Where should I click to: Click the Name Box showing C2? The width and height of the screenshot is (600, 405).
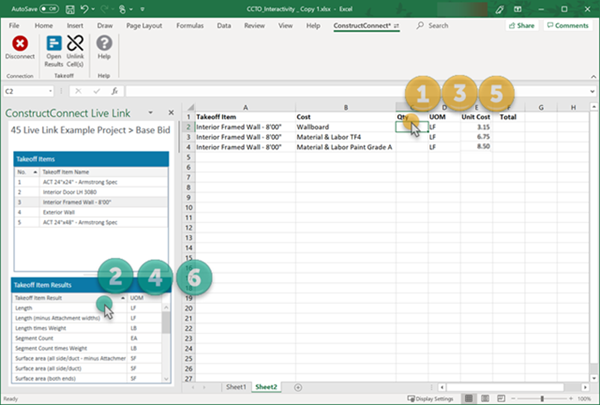(x=25, y=91)
